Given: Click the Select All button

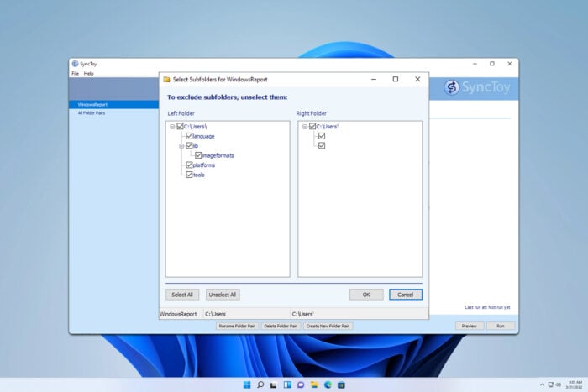Looking at the screenshot, I should pyautogui.click(x=182, y=295).
